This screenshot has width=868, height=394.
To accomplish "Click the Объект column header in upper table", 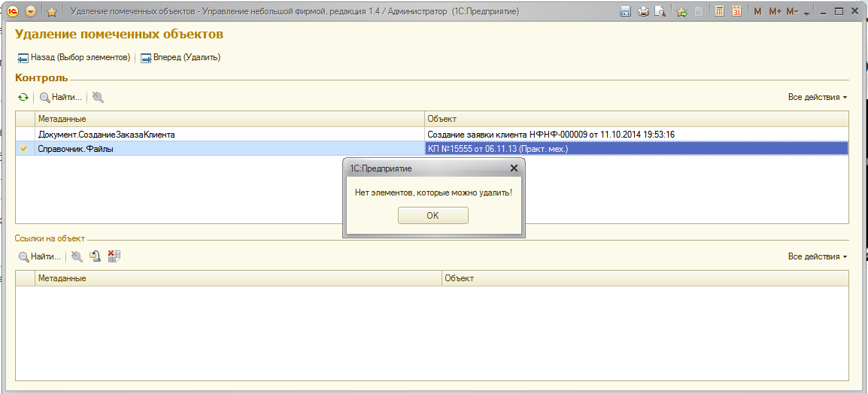I will tap(636, 119).
